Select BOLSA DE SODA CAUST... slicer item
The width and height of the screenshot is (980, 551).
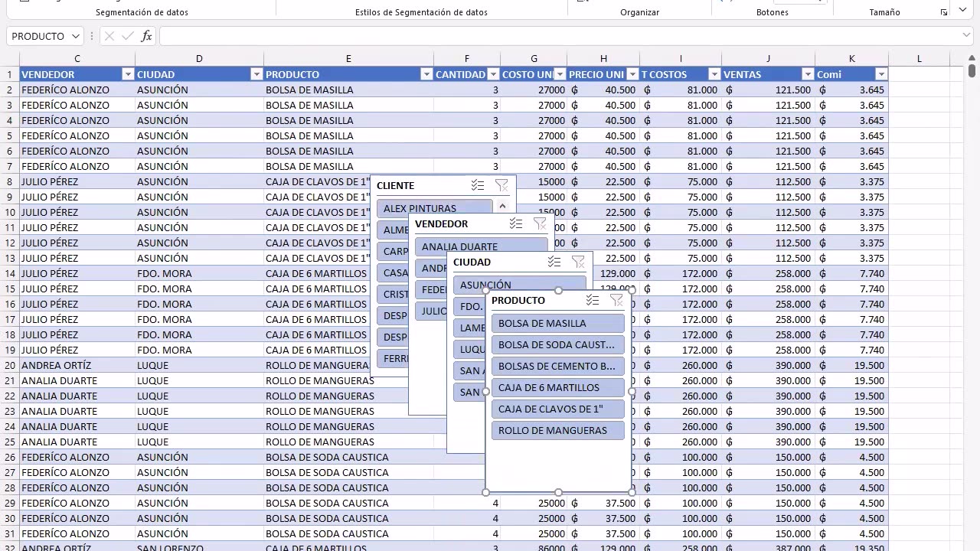coord(558,344)
